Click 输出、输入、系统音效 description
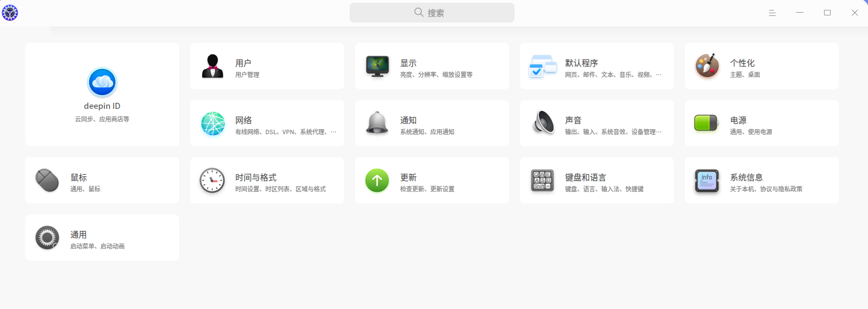Screen dimensions: 868x309 point(613,132)
